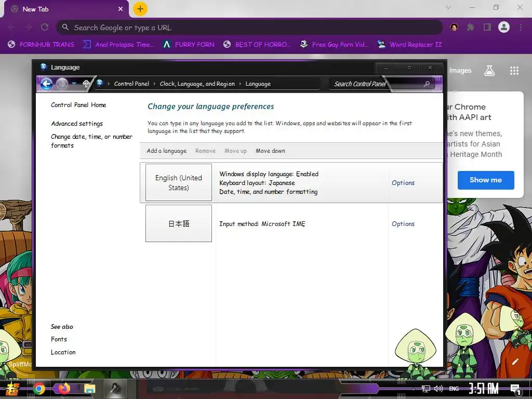Close the New Tab tab
532x399 pixels.
(x=121, y=9)
